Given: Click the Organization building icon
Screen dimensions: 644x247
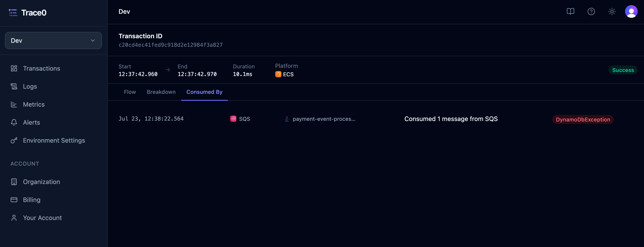Looking at the screenshot, I should click(14, 182).
